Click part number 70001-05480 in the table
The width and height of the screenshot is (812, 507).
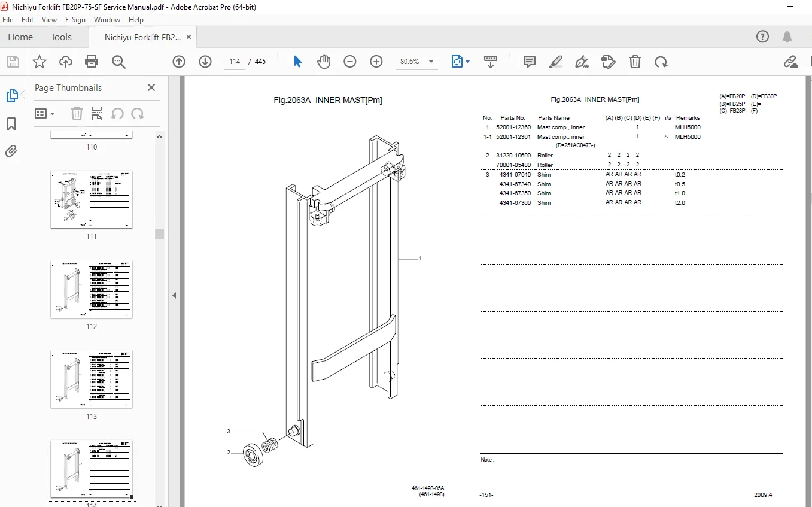(x=513, y=165)
